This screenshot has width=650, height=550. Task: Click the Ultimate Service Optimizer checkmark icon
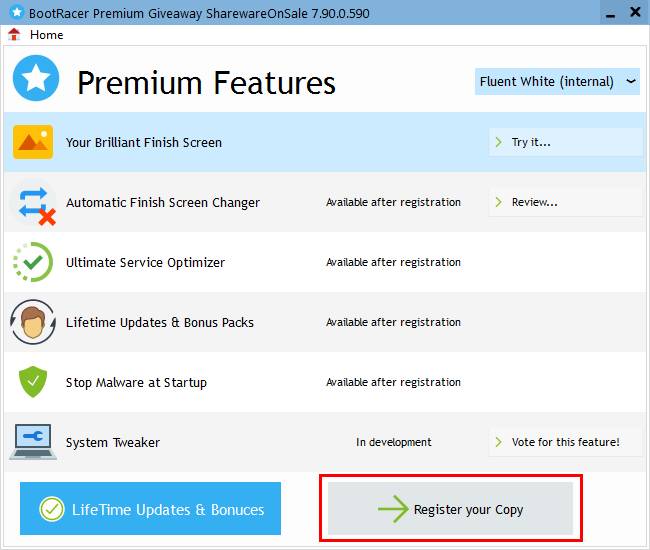(33, 262)
